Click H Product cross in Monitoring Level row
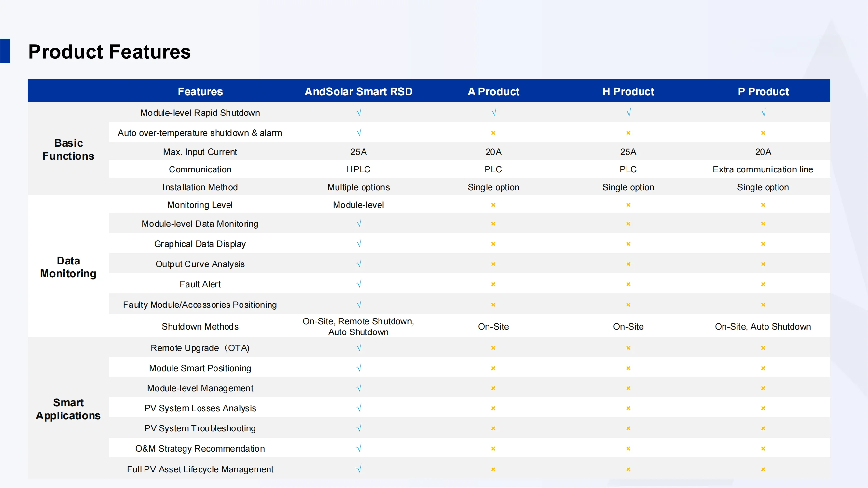The image size is (868, 488). point(628,205)
